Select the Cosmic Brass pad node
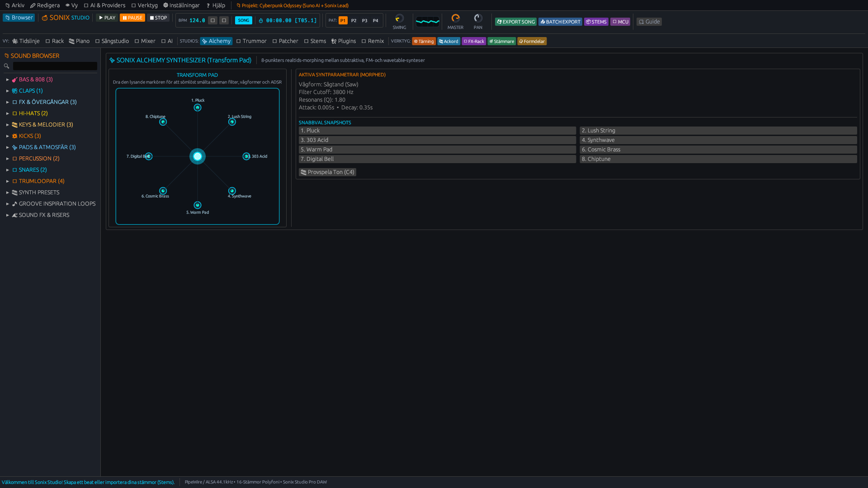 point(163,191)
